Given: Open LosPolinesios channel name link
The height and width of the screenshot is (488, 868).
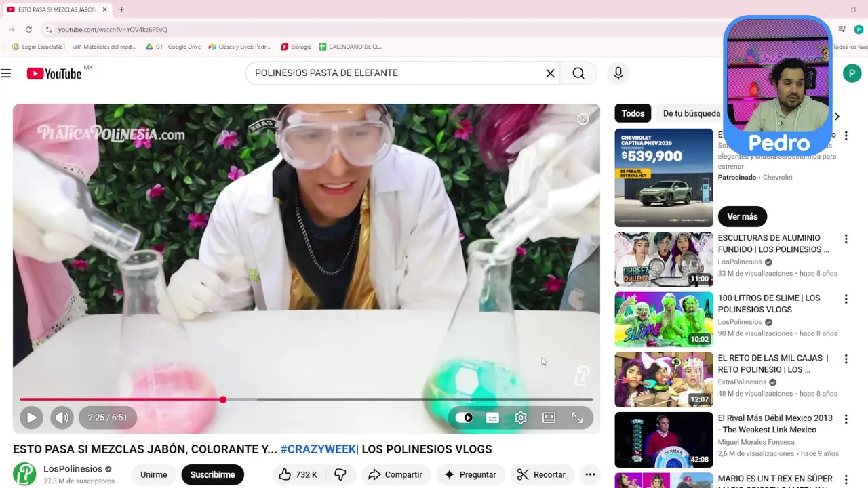Looking at the screenshot, I should click(73, 469).
